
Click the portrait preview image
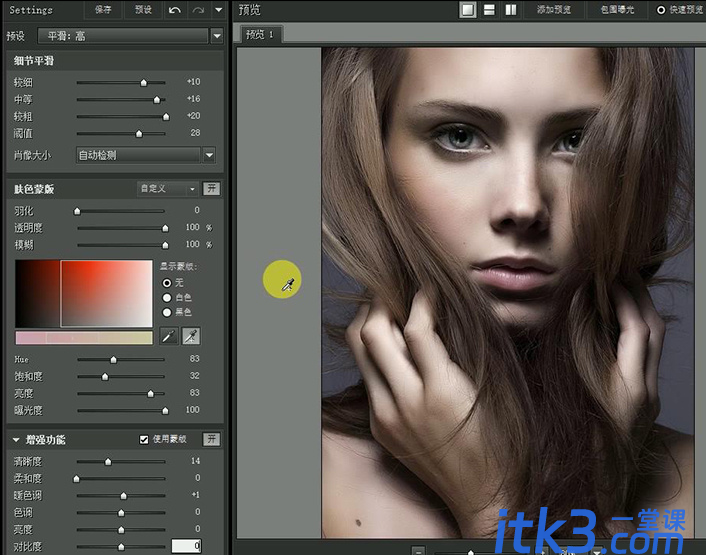click(507, 293)
